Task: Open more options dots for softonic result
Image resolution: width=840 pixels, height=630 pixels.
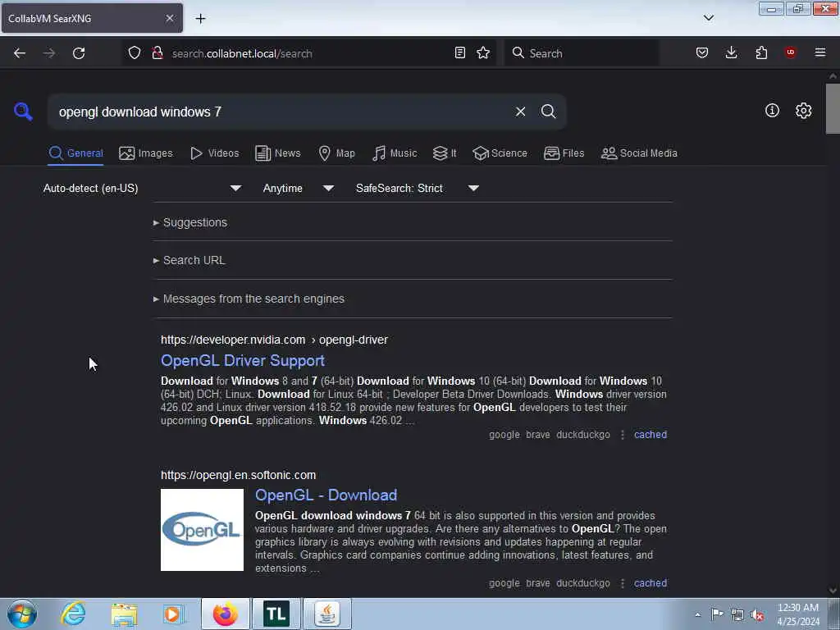Action: [622, 583]
